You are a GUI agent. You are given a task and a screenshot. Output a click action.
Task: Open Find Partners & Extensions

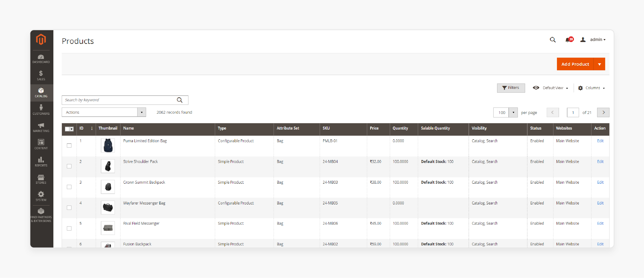coord(41,215)
